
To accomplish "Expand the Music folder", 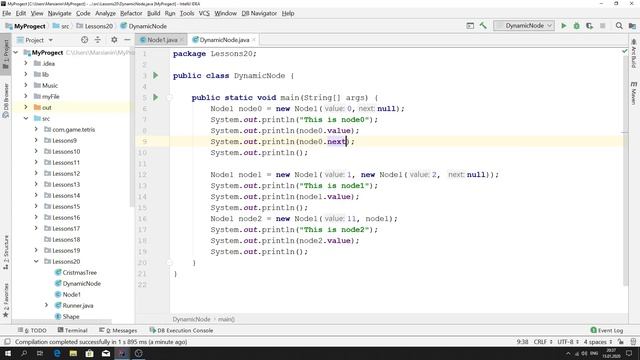I will coord(26,85).
